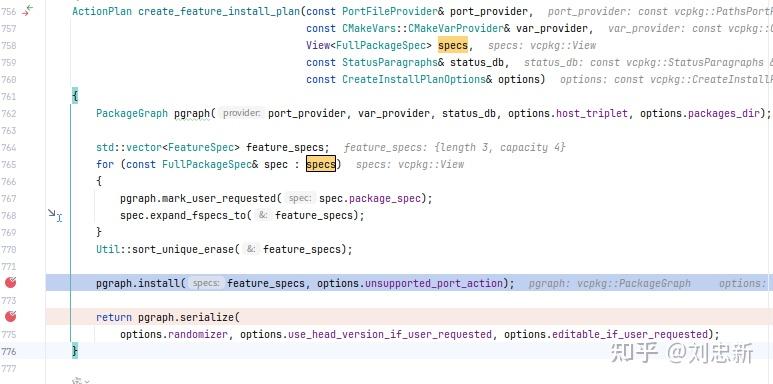Viewport: 773px width, 384px height.
Task: Click the ActionPlan return type
Action: (102, 11)
